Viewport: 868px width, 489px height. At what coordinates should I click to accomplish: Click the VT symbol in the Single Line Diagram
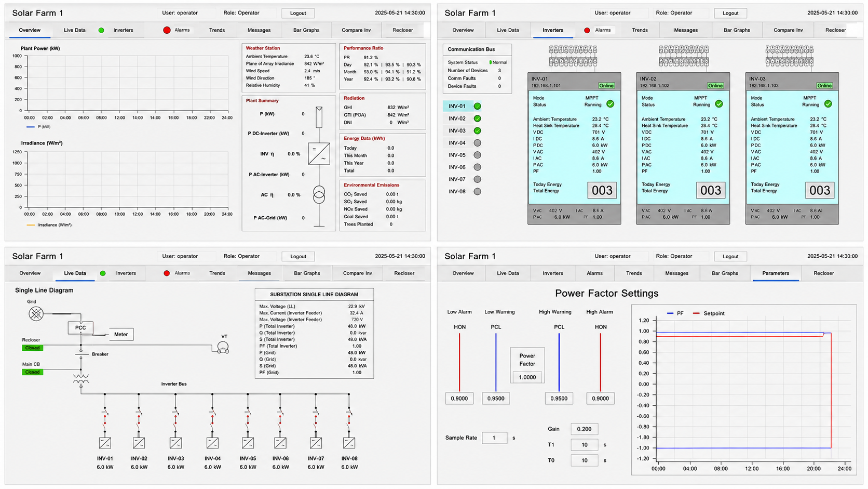tap(223, 347)
